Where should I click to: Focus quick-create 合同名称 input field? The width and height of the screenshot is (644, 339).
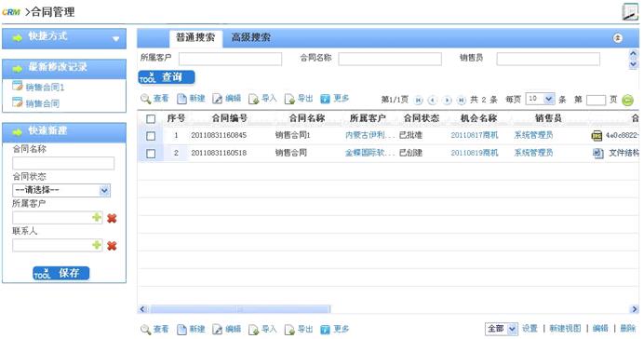[x=63, y=163]
